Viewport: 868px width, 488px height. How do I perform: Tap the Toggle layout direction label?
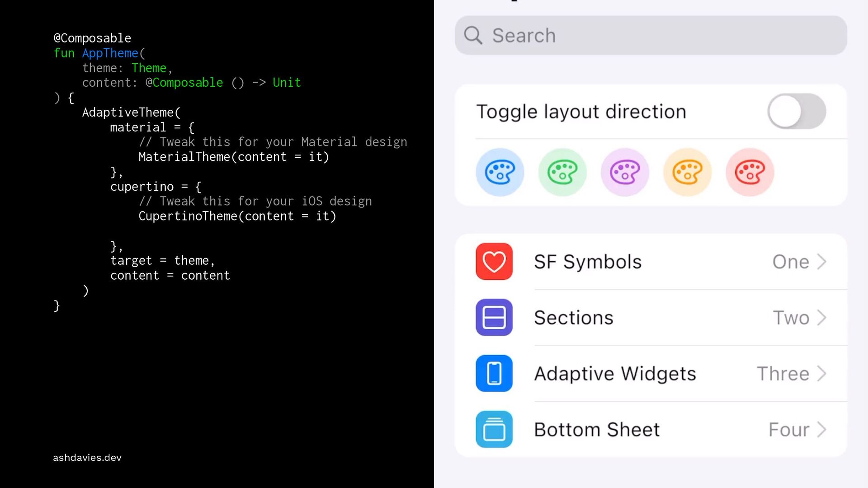point(581,112)
